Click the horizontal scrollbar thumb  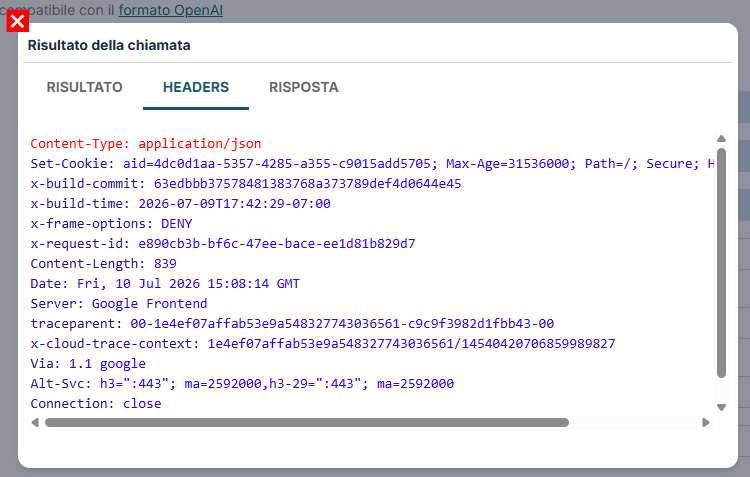click(307, 422)
